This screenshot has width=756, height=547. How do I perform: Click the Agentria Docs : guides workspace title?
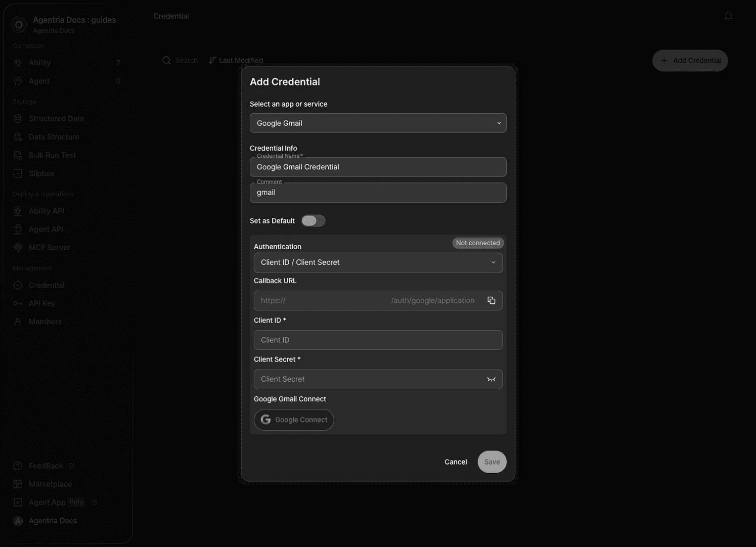click(x=74, y=20)
